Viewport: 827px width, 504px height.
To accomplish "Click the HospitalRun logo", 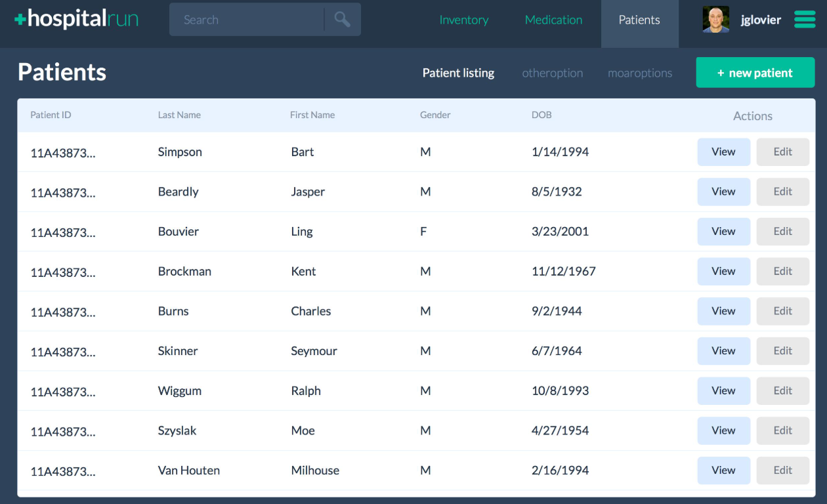I will 76,19.
